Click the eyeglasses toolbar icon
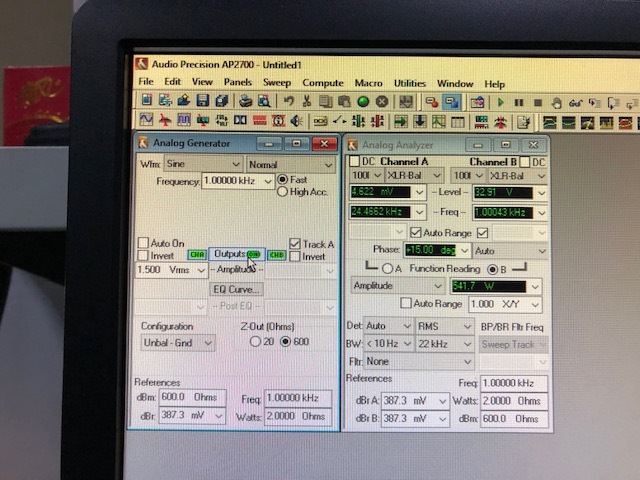This screenshot has height=480, width=640. pyautogui.click(x=576, y=103)
